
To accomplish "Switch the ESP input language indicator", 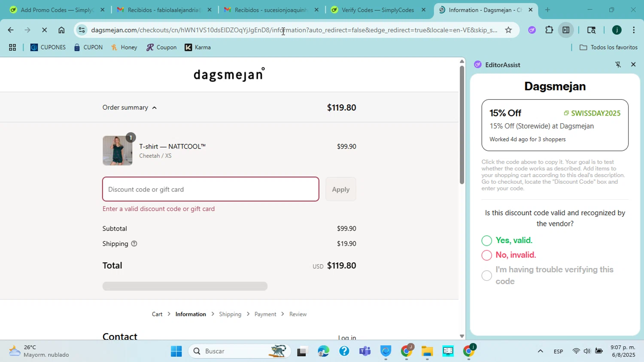I will tap(558, 351).
